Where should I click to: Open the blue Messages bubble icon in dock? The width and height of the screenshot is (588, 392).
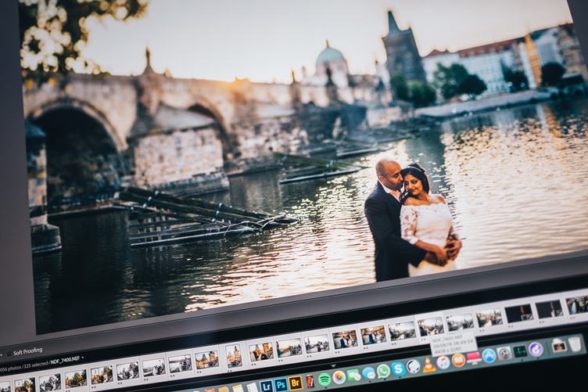[x=368, y=373]
